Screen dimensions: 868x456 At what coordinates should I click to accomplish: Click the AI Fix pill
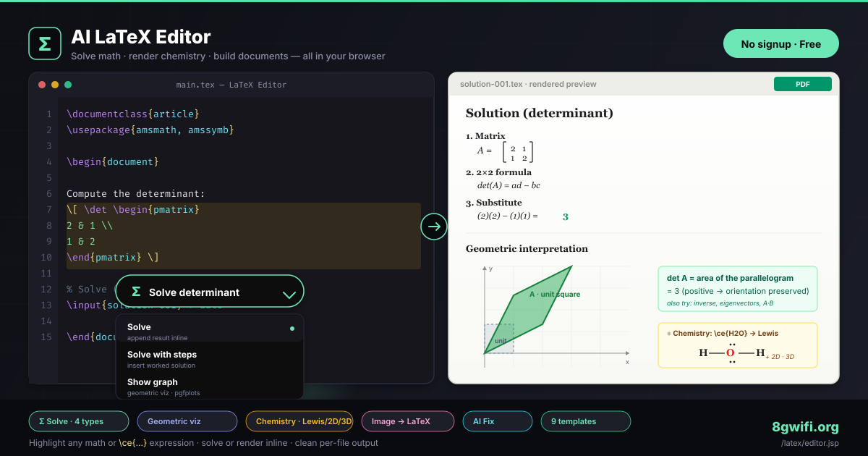[498, 421]
